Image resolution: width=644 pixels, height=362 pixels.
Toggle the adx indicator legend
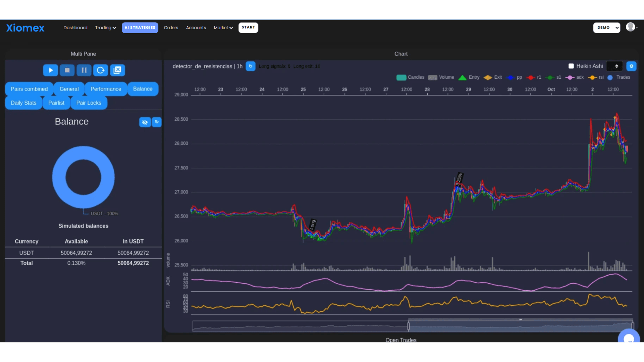click(x=575, y=77)
